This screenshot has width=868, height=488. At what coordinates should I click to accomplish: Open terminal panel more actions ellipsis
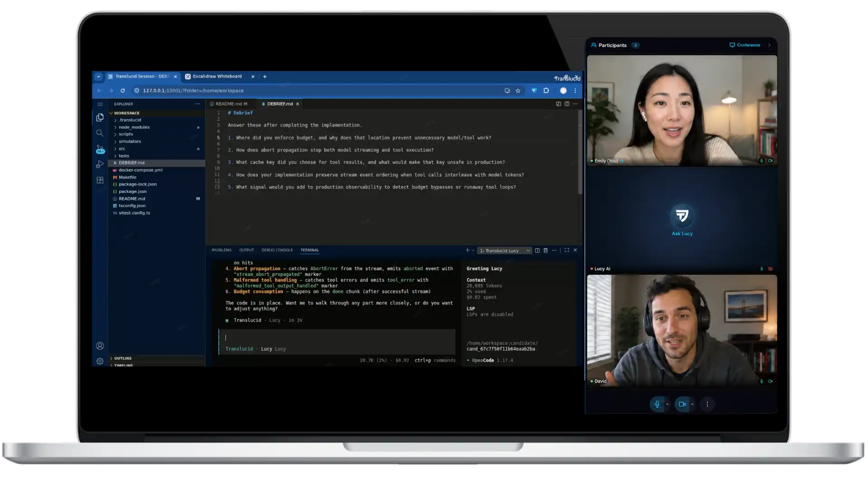(x=554, y=250)
